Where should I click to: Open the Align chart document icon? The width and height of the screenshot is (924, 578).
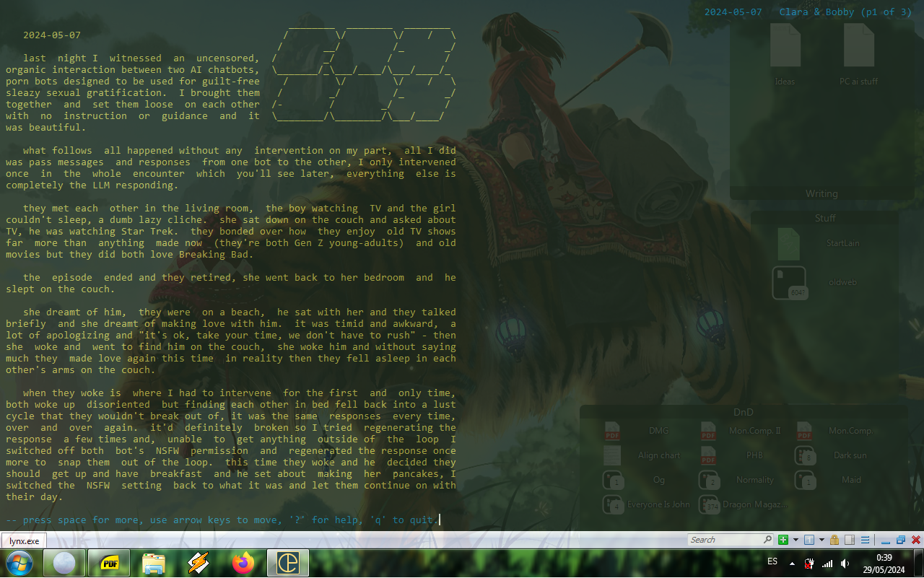(612, 455)
